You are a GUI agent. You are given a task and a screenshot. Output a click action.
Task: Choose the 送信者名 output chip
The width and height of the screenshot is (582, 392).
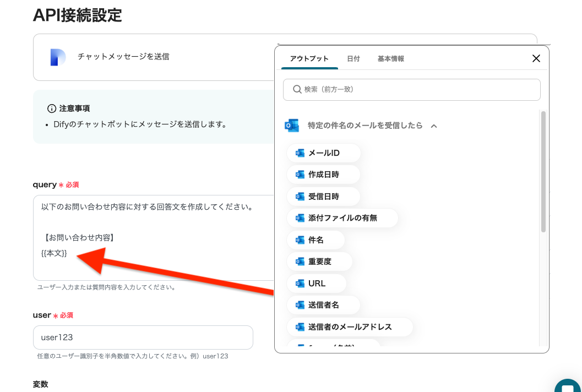click(323, 305)
